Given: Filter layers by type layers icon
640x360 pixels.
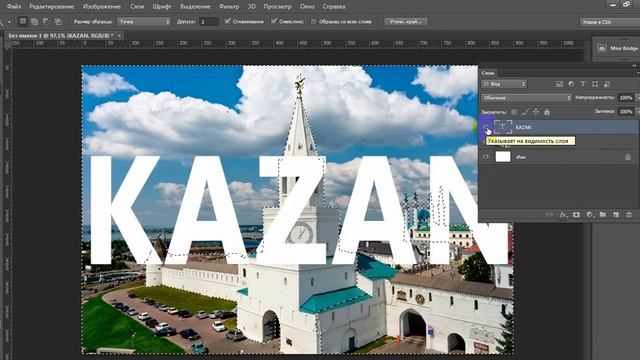Looking at the screenshot, I should 583,84.
